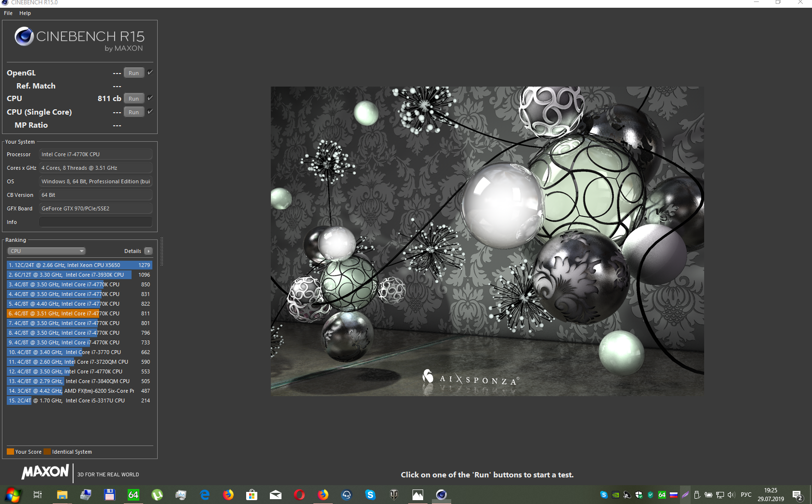Toggle the CPU test checkmark
This screenshot has height=504, width=812.
(150, 98)
